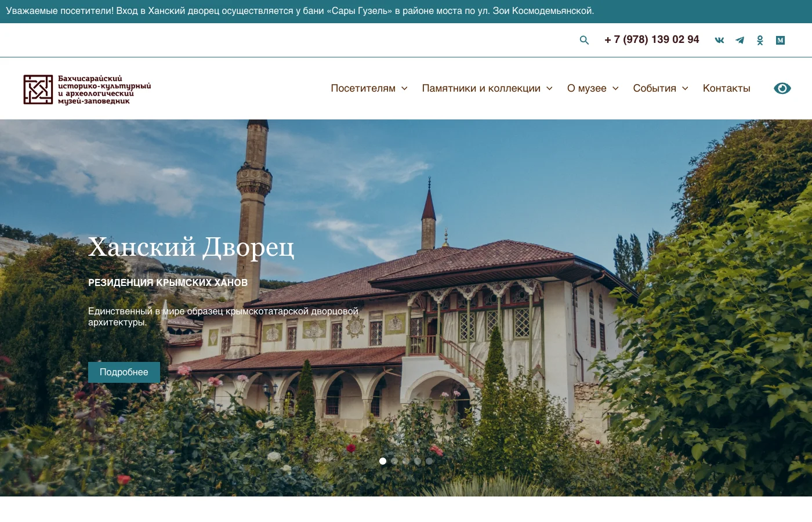
Task: Open the M social media icon
Action: 780,40
